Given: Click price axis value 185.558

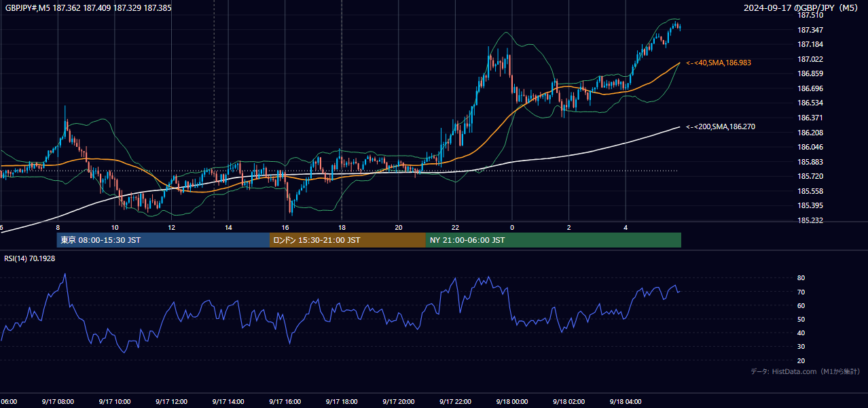Looking at the screenshot, I should [810, 191].
